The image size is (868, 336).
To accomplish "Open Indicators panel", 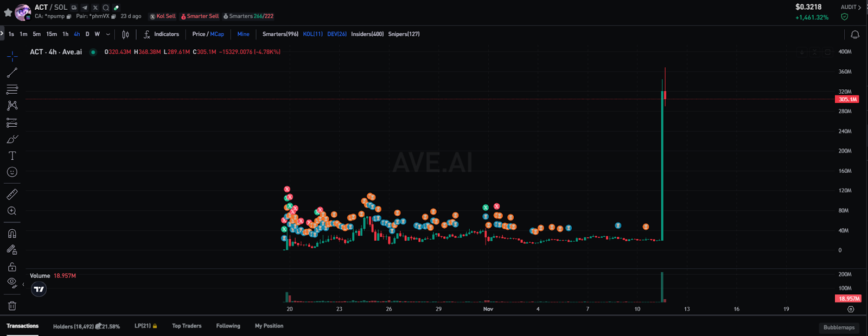I will click(x=161, y=34).
